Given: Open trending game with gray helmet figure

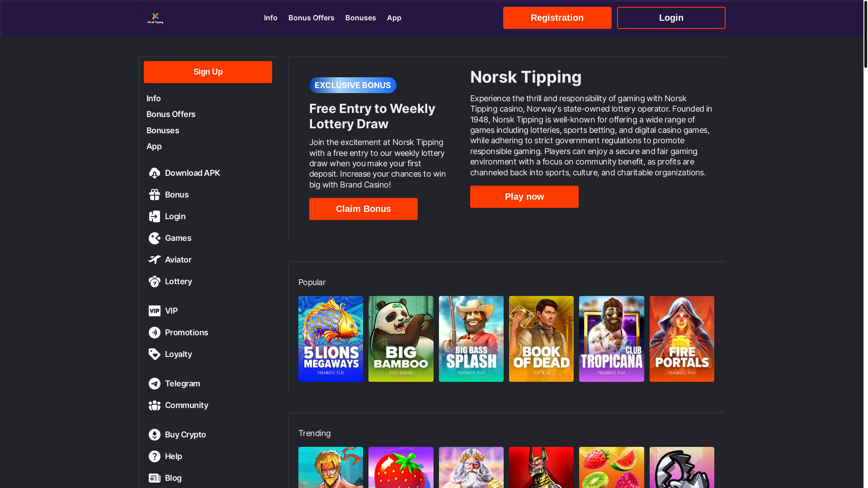Looking at the screenshot, I should click(x=682, y=467).
